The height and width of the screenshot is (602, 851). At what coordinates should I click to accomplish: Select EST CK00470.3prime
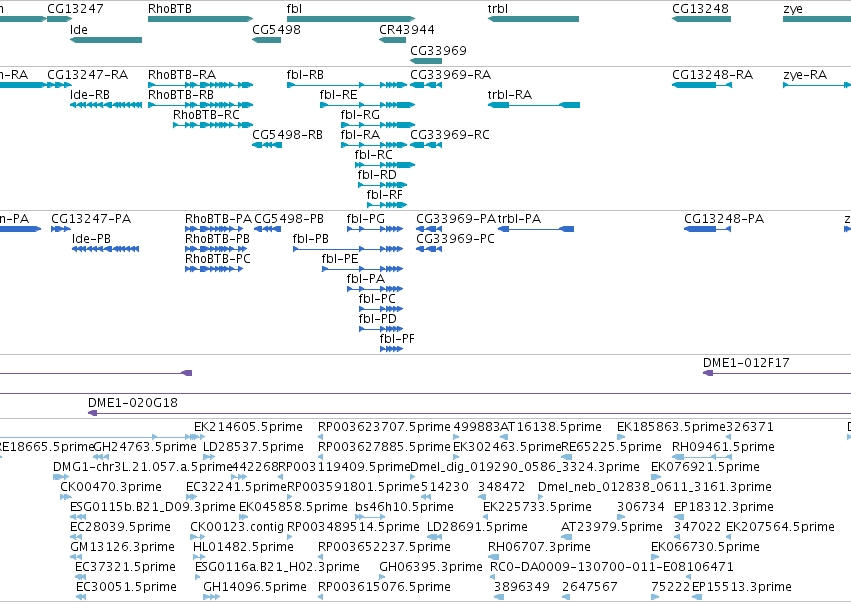coord(111,487)
